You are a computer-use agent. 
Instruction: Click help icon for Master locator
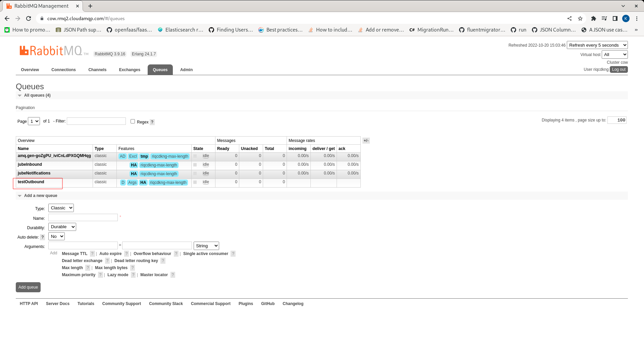173,275
